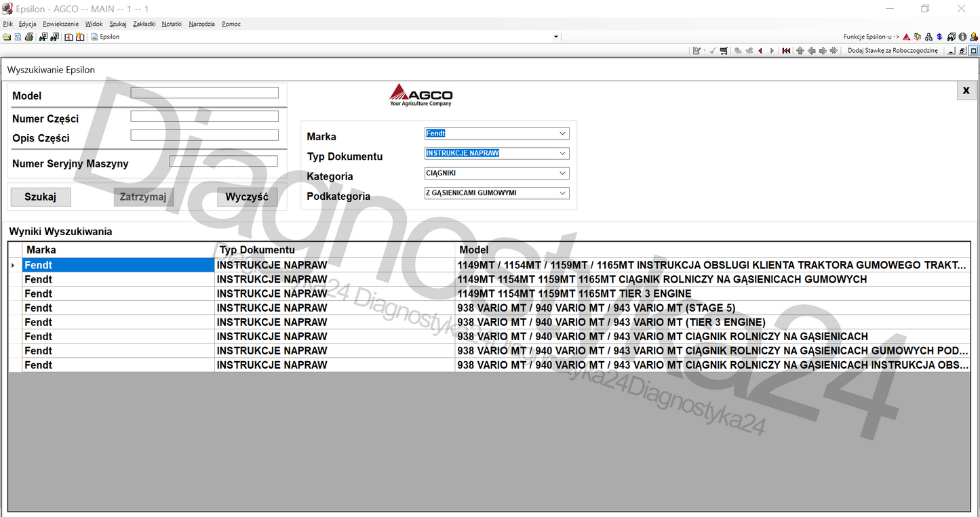Open the note icon dropdown arrow
Viewport: 980px width, 517px height.
(704, 51)
